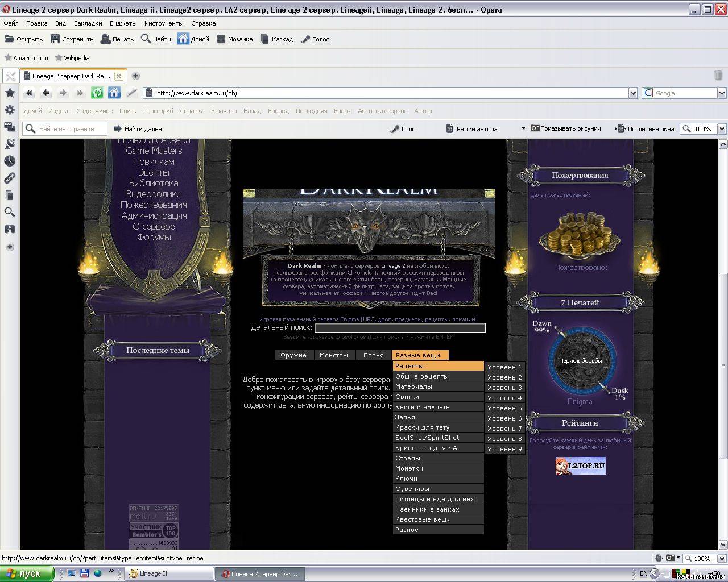Click the Сохранить toolbar button

coord(72,39)
